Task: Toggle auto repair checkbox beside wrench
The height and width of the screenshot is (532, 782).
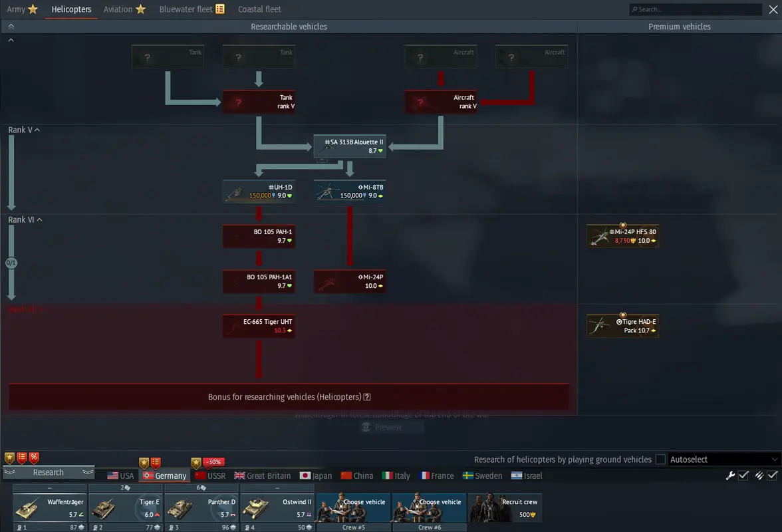Action: pyautogui.click(x=743, y=475)
